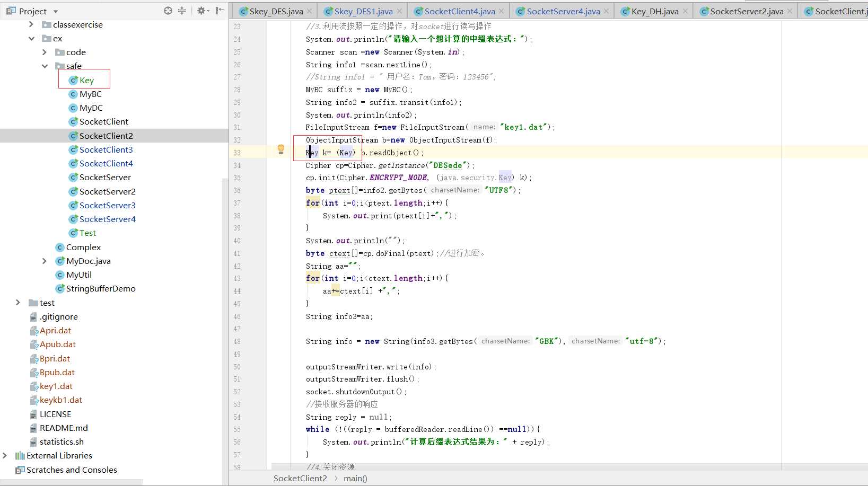The height and width of the screenshot is (486, 868).
Task: Open SocketClient4 from the tree
Action: coord(106,163)
